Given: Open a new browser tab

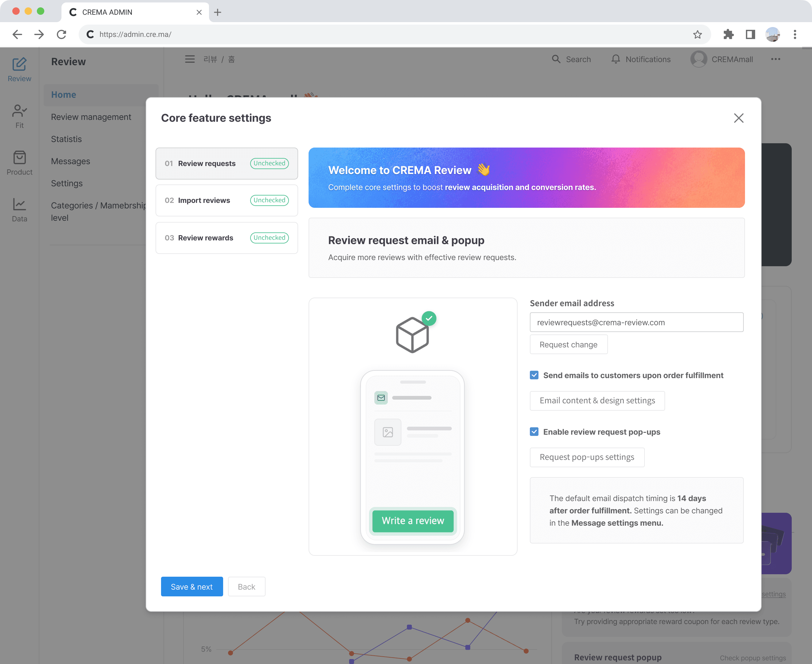Looking at the screenshot, I should click(x=218, y=12).
